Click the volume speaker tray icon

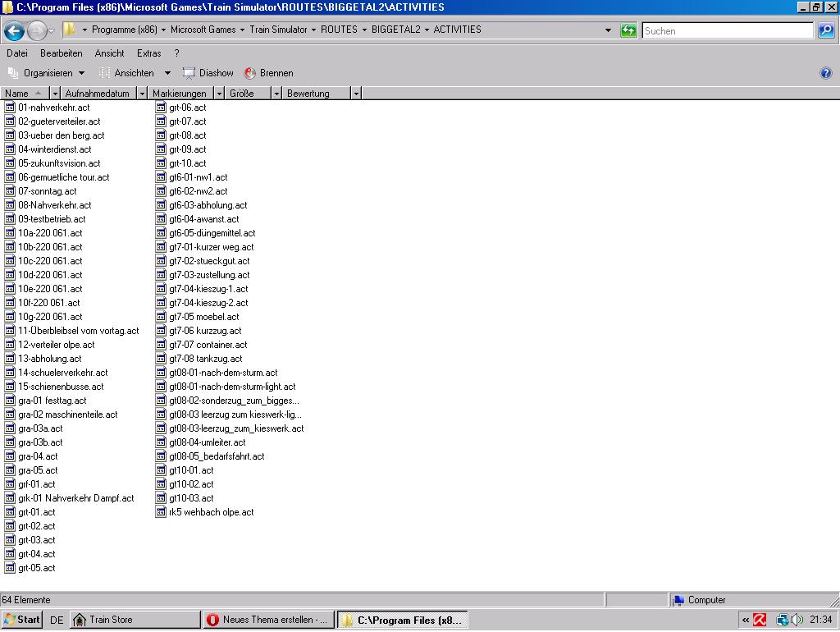[797, 620]
